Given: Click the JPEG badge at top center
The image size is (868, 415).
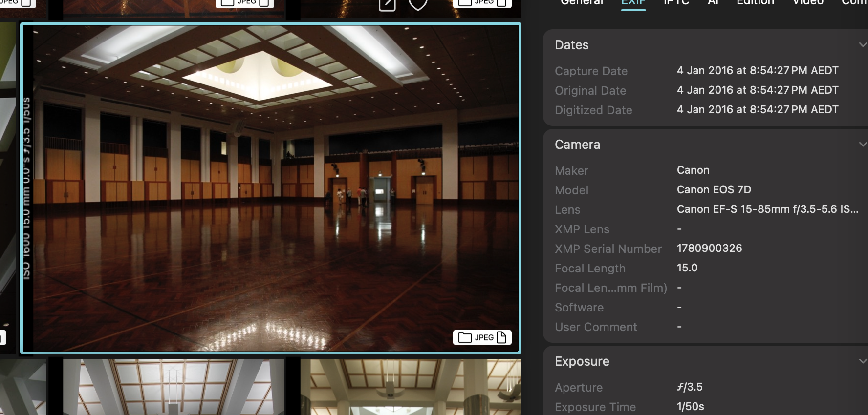Looking at the screenshot, I should [244, 2].
